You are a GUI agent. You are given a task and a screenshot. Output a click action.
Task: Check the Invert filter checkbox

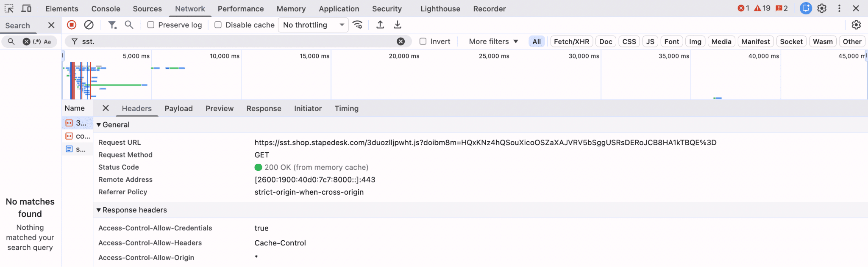point(423,41)
